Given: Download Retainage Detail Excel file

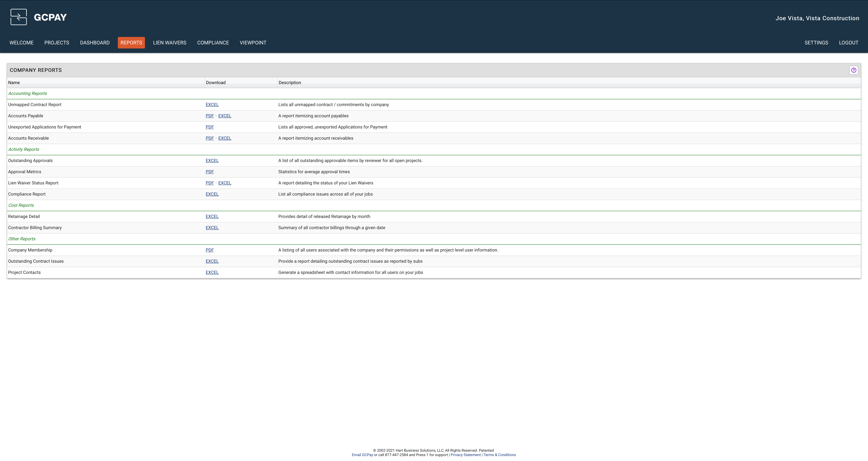Looking at the screenshot, I should (212, 217).
